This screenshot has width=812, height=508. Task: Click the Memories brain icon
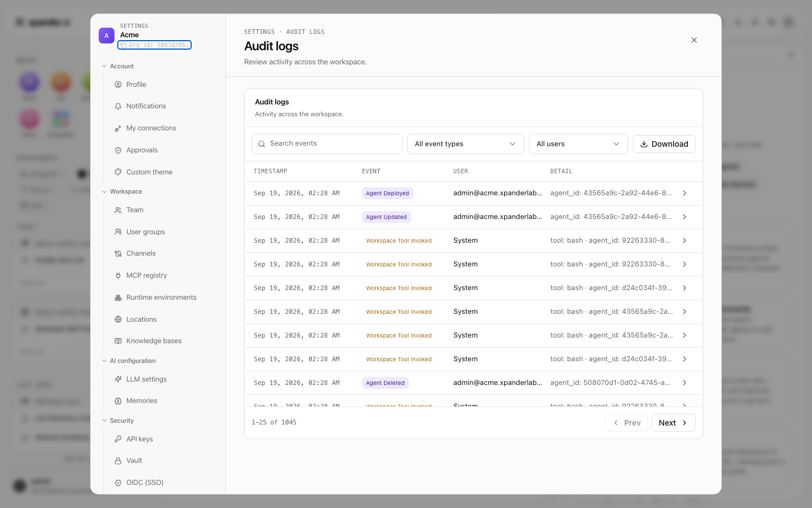118,401
